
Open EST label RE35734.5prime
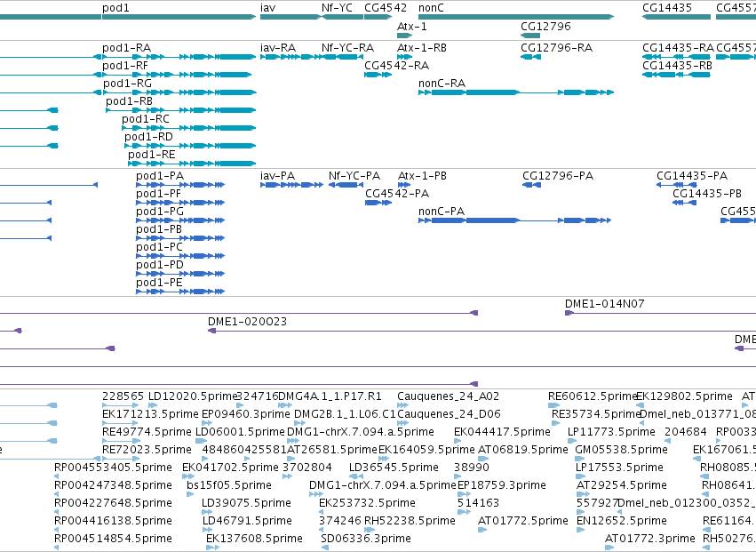pyautogui.click(x=596, y=414)
